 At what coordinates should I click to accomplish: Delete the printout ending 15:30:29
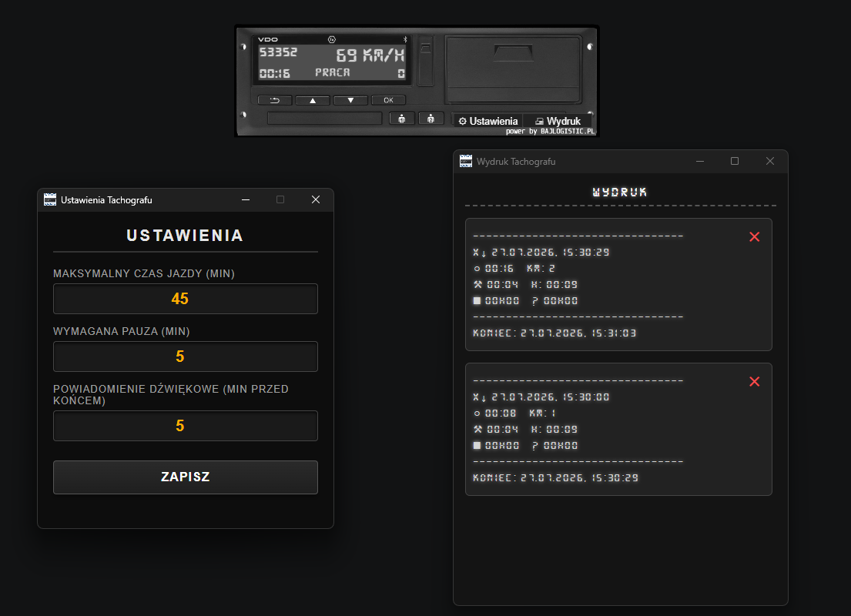[755, 382]
